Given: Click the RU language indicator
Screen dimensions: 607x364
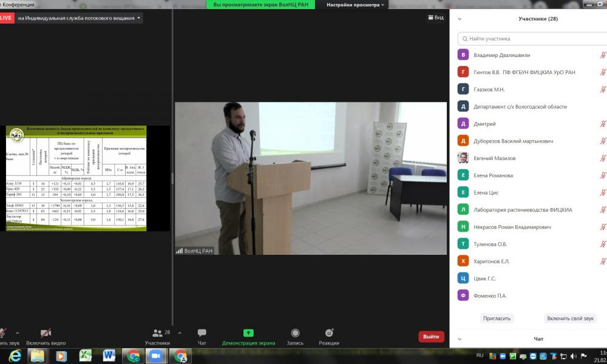Looking at the screenshot, I should (x=480, y=355).
